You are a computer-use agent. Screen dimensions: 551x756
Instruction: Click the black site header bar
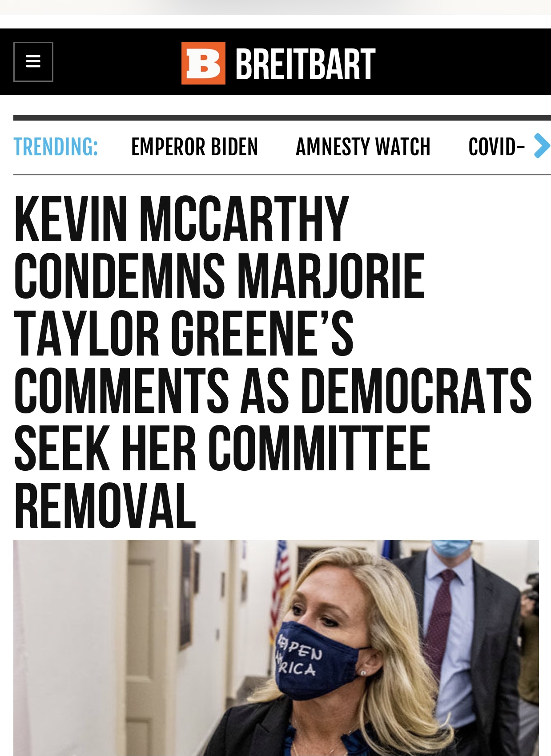tap(276, 62)
